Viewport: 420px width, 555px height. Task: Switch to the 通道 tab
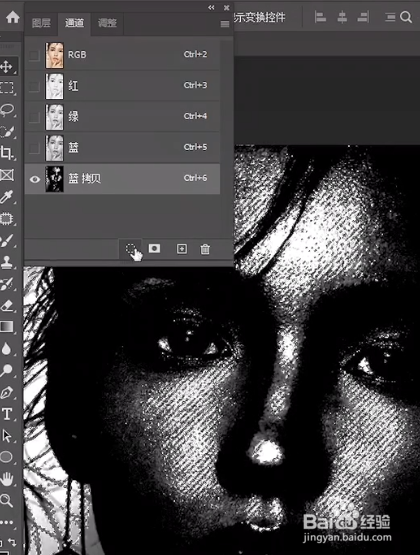click(x=74, y=23)
